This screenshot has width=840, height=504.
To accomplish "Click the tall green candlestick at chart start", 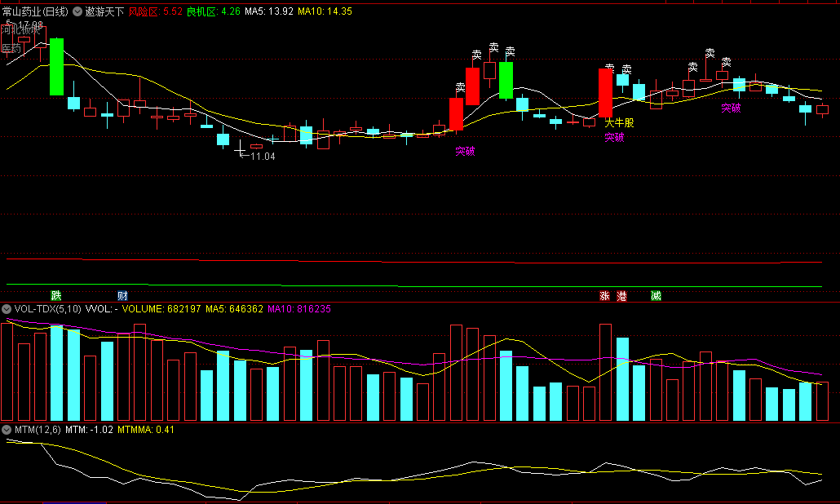I will point(56,67).
